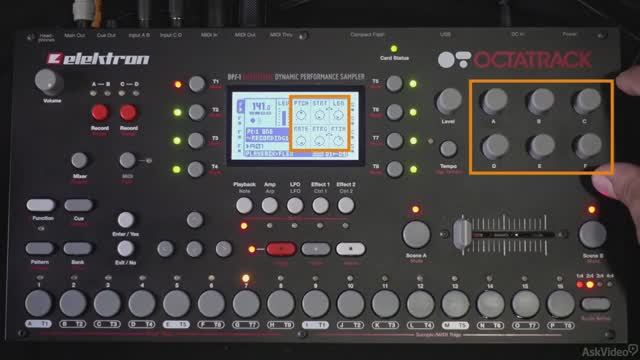Tap trig key 16
The height and width of the screenshot is (360, 640).
[x=560, y=304]
